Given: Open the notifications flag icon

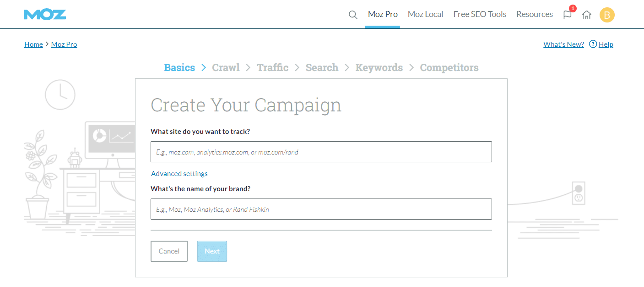Looking at the screenshot, I should coord(568,15).
